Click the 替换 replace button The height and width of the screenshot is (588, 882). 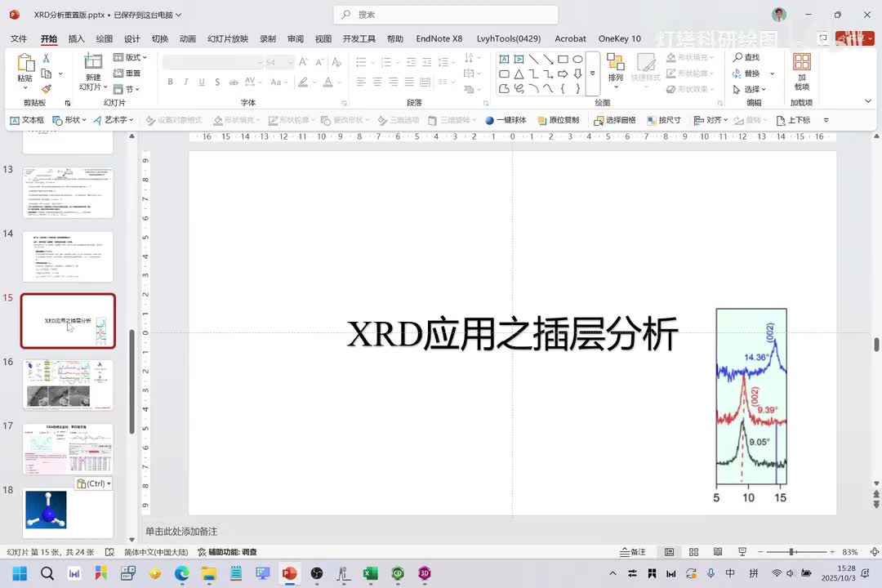coord(746,73)
